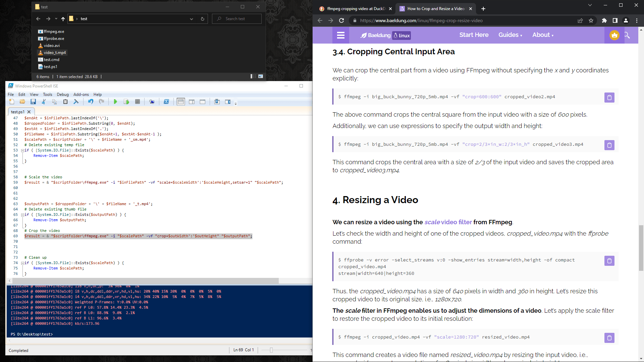Click the Run Selection icon in ISE toolbar
Screen dimensions: 644x362
pyautogui.click(x=126, y=102)
